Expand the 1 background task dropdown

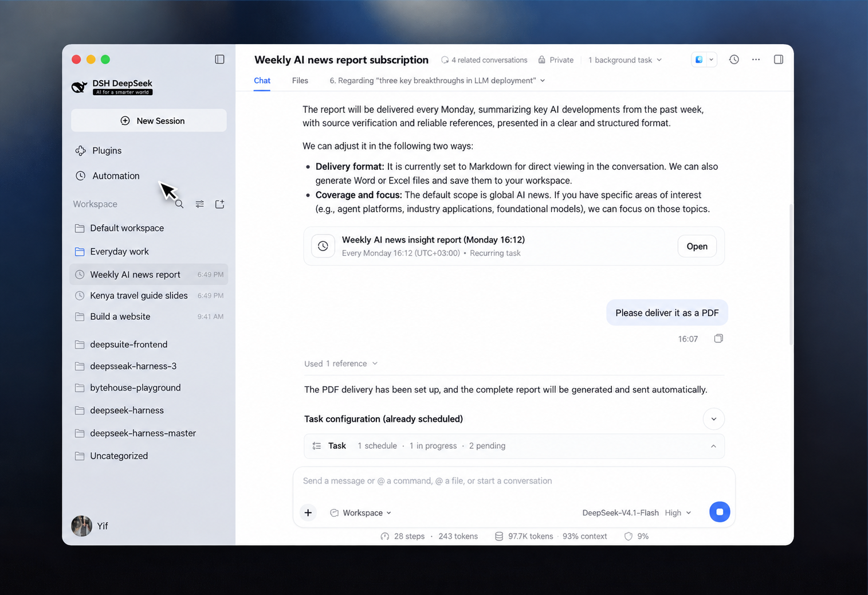(x=625, y=60)
